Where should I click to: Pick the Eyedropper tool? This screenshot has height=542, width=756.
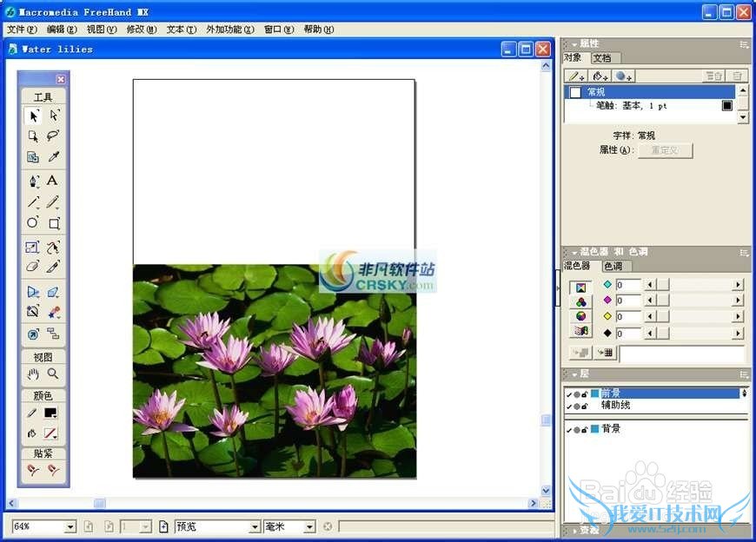(53, 157)
